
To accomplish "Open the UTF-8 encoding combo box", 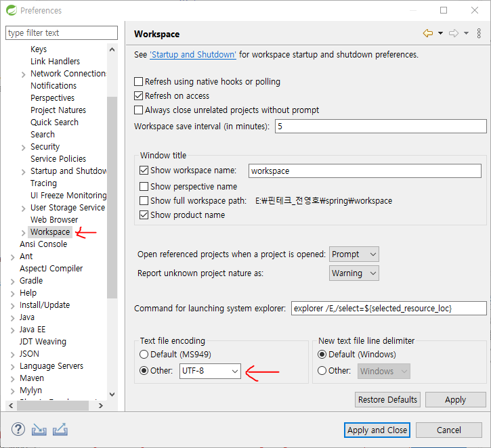I will [210, 371].
